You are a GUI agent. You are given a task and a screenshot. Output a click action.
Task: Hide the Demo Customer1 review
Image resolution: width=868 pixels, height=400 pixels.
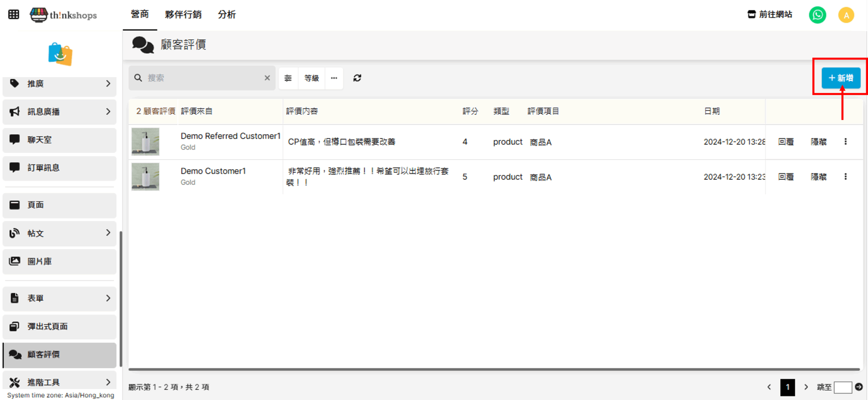[x=818, y=177]
